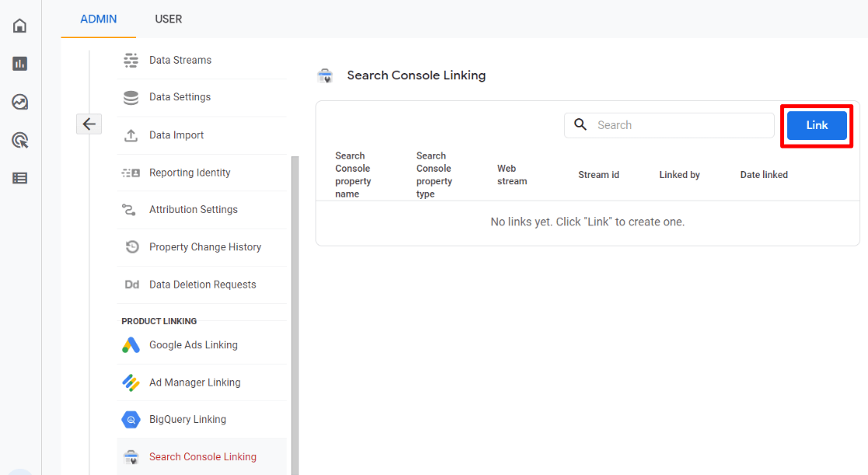
Task: Open the Reports icon in the left rail
Action: (x=19, y=64)
